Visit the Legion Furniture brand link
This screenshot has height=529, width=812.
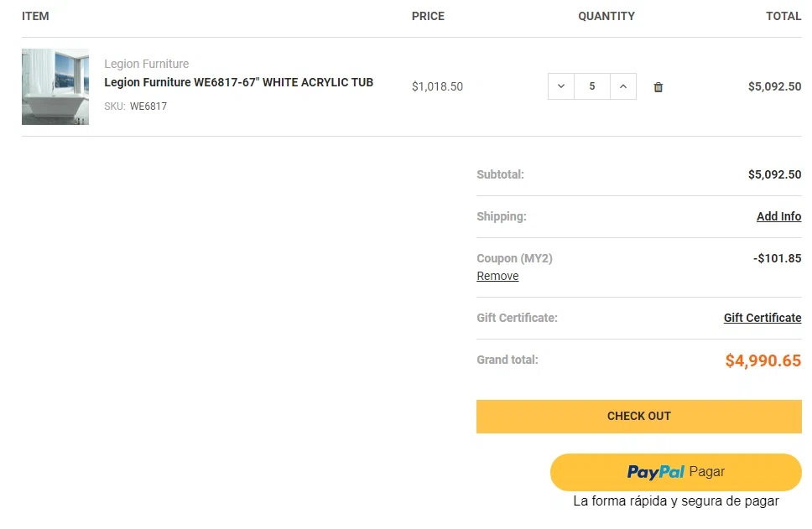point(147,64)
